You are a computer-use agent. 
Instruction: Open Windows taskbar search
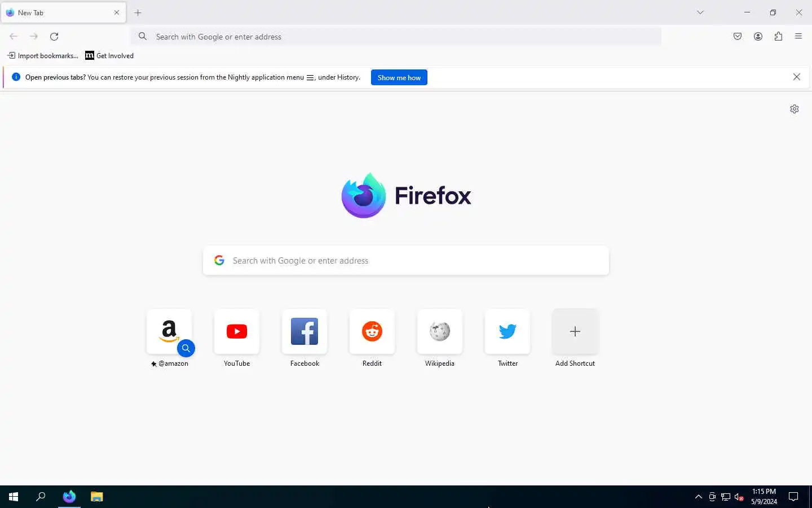point(41,497)
